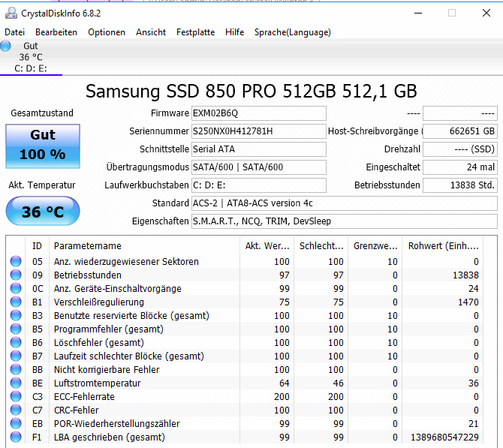Click raw value 1389680547229
The height and width of the screenshot is (448, 503).
coord(444,437)
